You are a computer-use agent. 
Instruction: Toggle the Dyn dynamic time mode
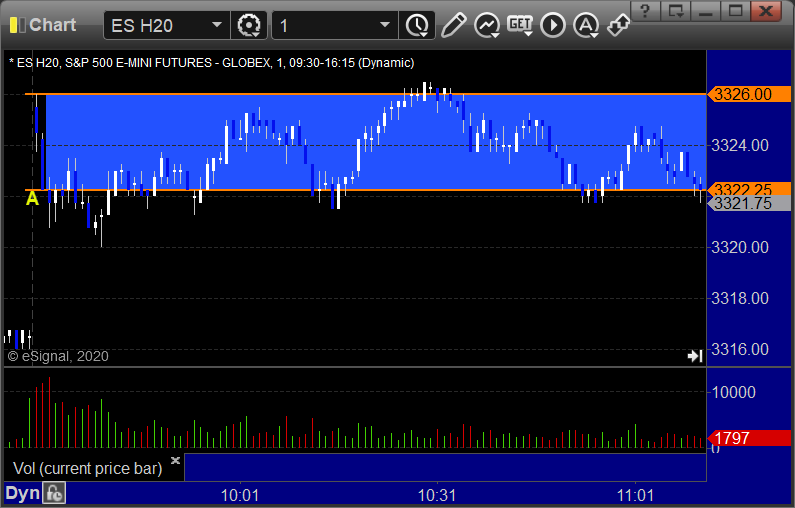click(x=22, y=493)
